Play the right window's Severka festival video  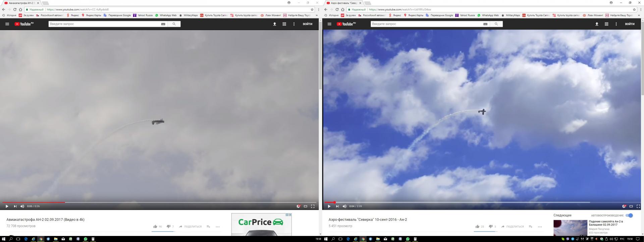coord(329,206)
